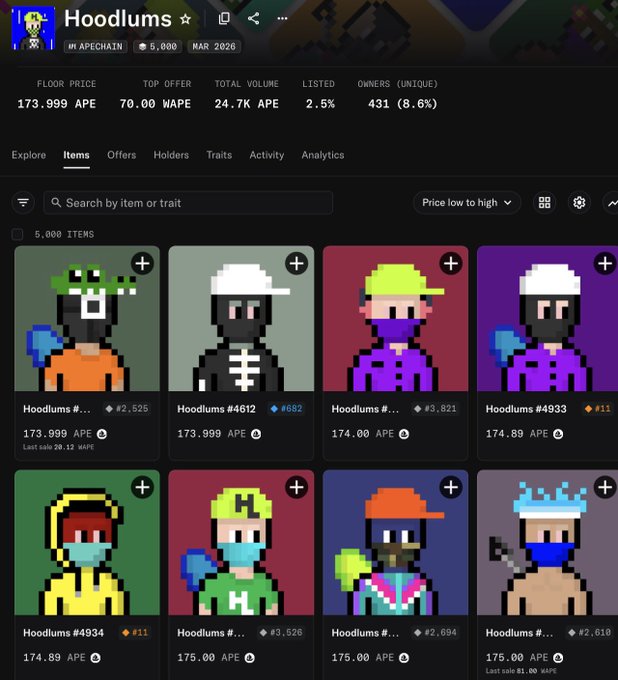Add Hoodlums #4933 to cart
618x680 pixels.
[x=605, y=263]
